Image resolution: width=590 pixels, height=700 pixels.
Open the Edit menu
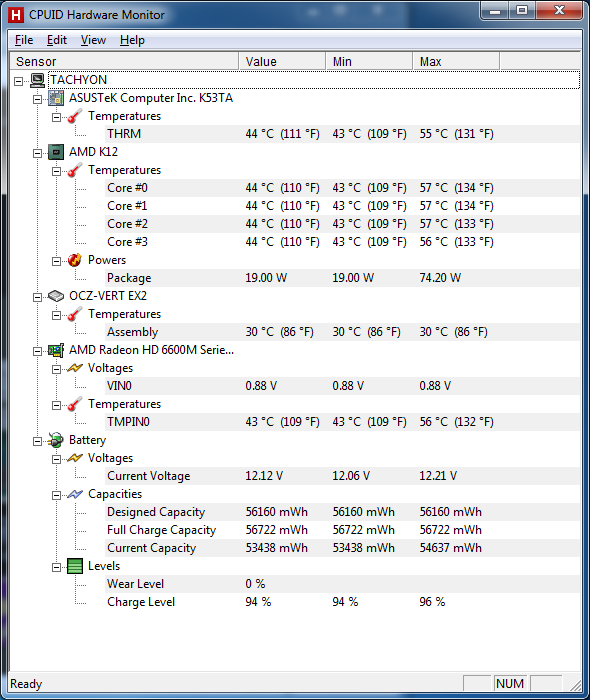(x=57, y=40)
